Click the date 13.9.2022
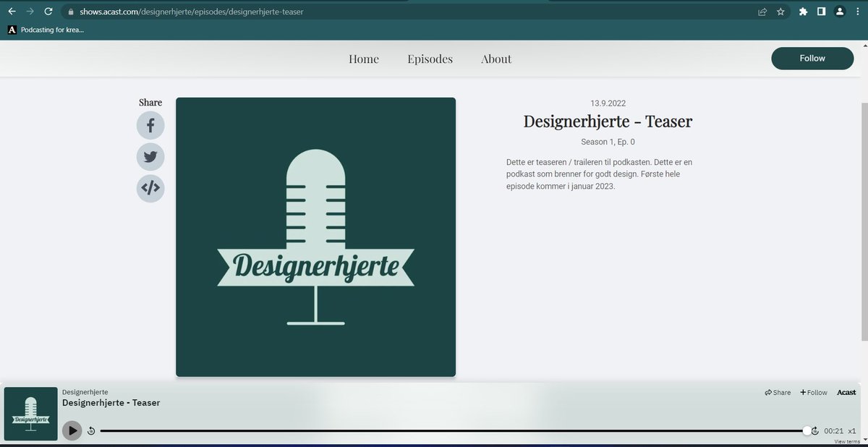Viewport: 868px width, 447px height. coord(608,103)
